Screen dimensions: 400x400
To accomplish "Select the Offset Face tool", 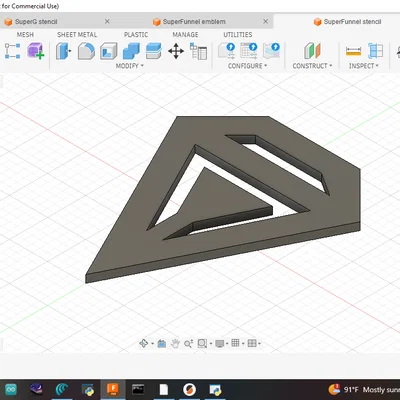I will pyautogui.click(x=154, y=51).
